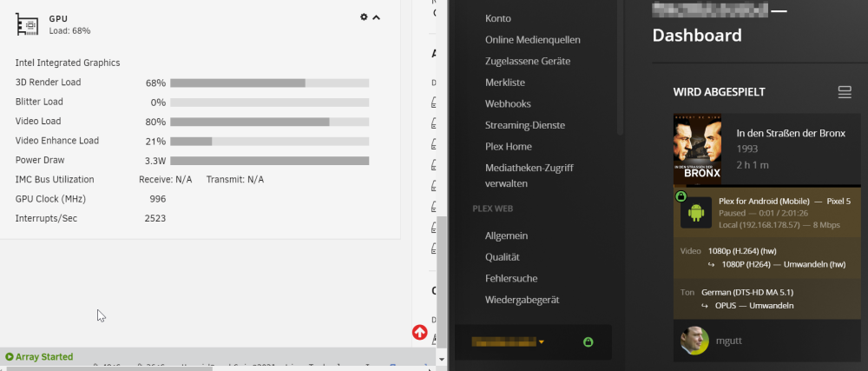The image size is (868, 371).
Task: Click the 3D Render Load bar
Action: [x=270, y=83]
